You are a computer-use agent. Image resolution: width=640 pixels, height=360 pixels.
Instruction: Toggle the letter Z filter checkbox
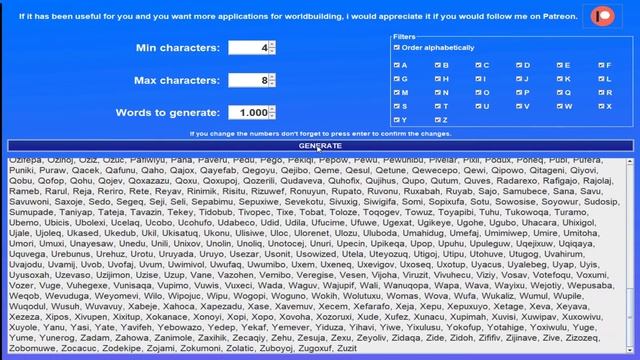tap(438, 120)
